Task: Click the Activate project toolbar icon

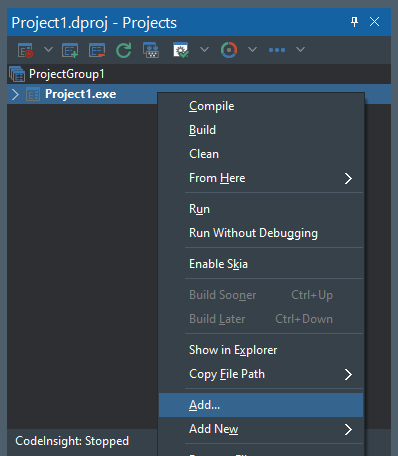Action: pos(25,50)
